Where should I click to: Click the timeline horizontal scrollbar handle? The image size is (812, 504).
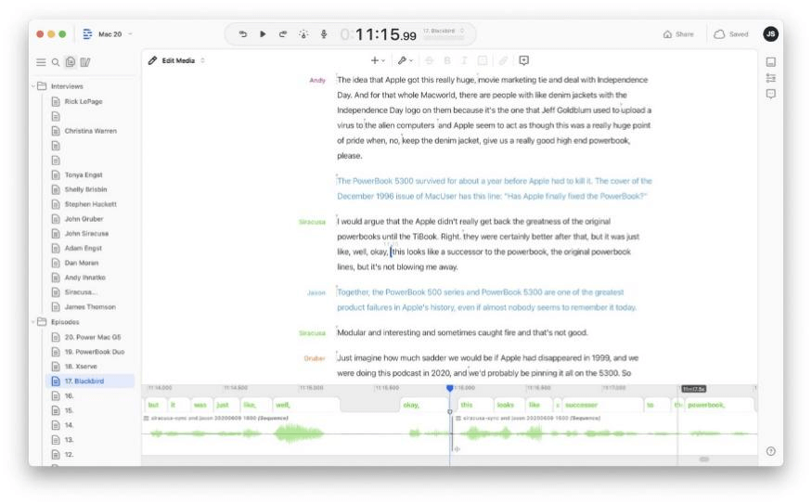(703, 459)
